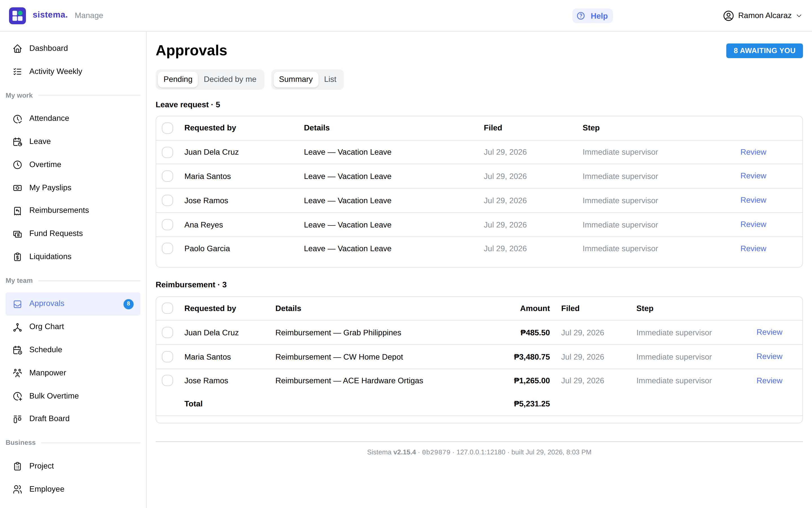Click the Manage label next to sistema
Viewport: 812px width, 508px height.
point(89,16)
